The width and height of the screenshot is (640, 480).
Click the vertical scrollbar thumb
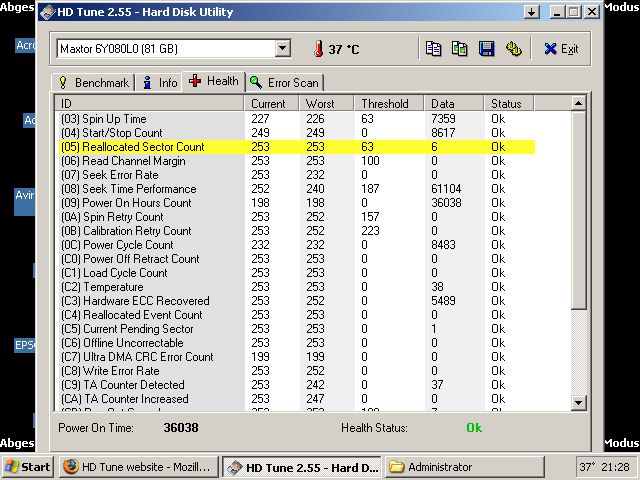pos(578,210)
